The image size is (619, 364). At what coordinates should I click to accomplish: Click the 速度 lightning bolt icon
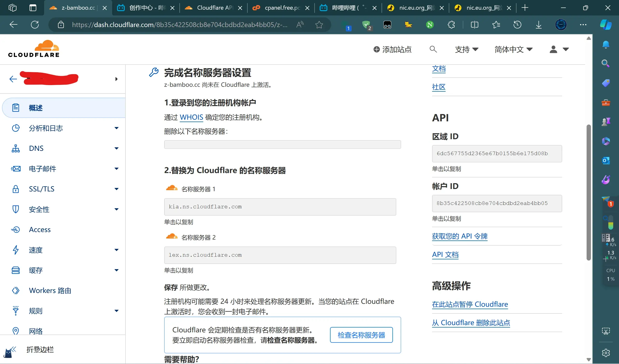(x=16, y=250)
